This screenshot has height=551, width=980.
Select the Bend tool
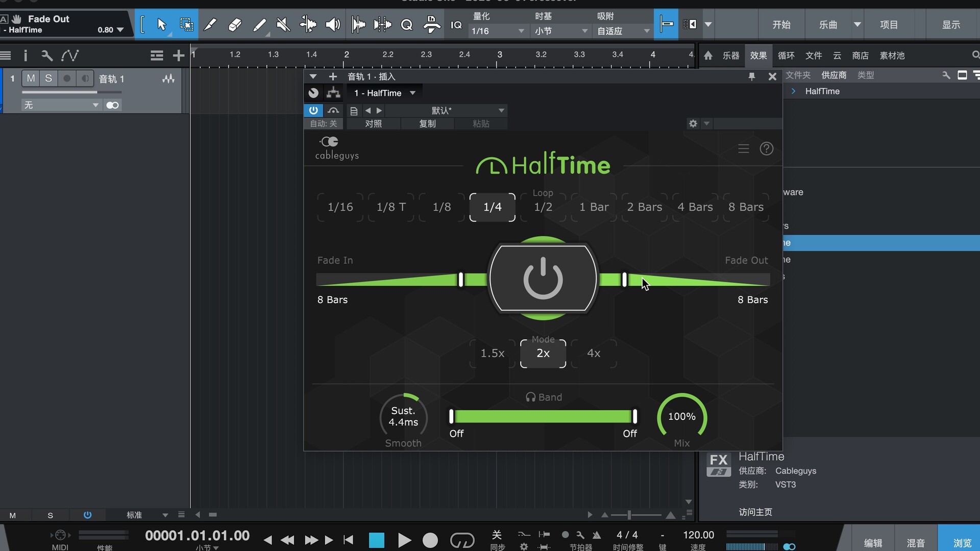(x=308, y=24)
